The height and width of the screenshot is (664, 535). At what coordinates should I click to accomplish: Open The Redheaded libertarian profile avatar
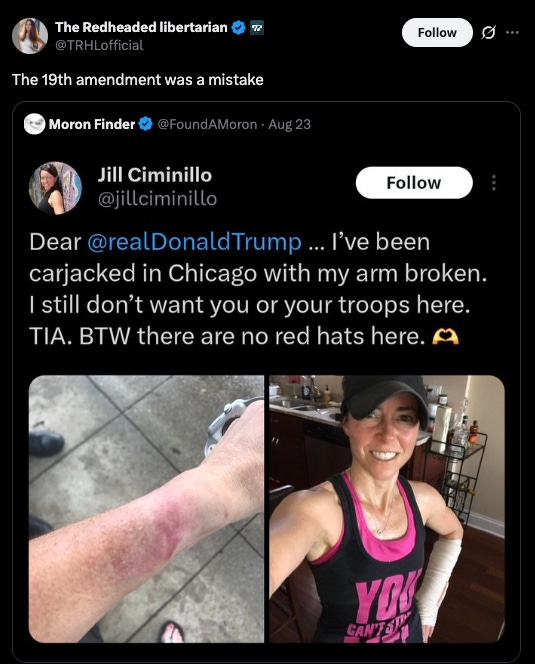30,36
